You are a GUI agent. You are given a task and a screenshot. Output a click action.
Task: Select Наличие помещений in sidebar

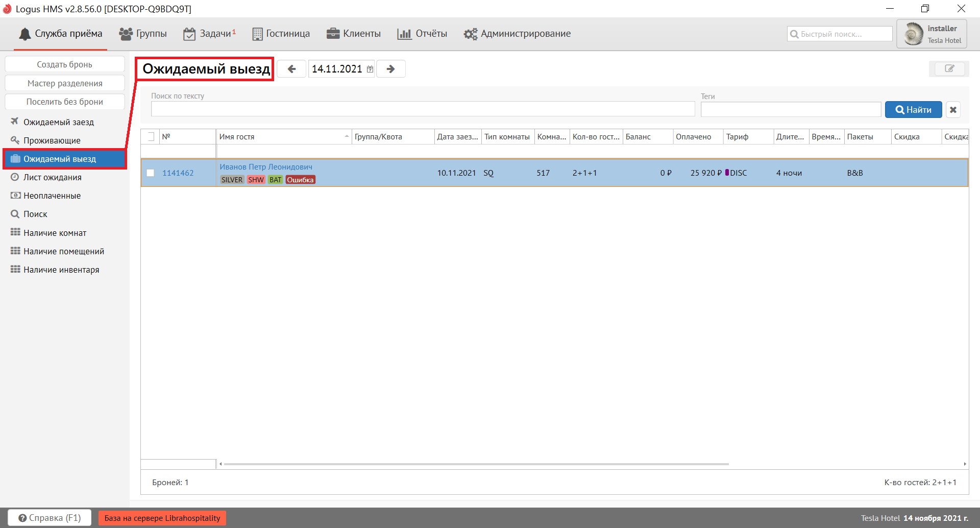pyautogui.click(x=64, y=251)
